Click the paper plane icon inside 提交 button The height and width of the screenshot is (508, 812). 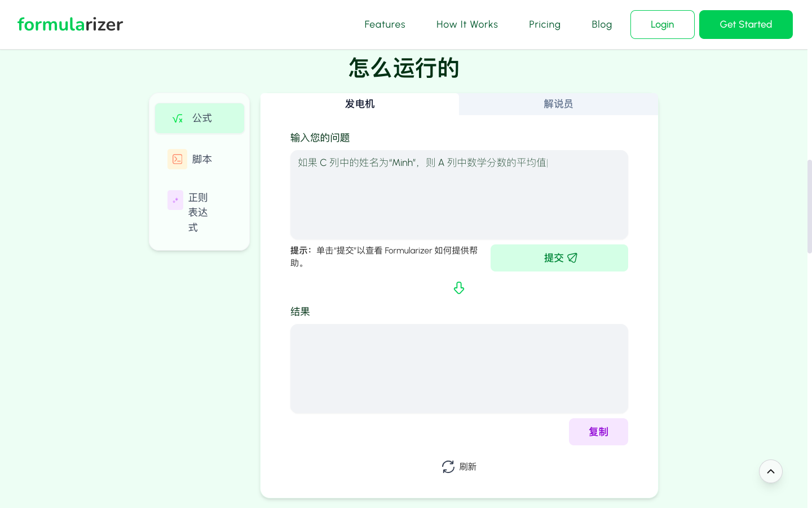pos(572,257)
